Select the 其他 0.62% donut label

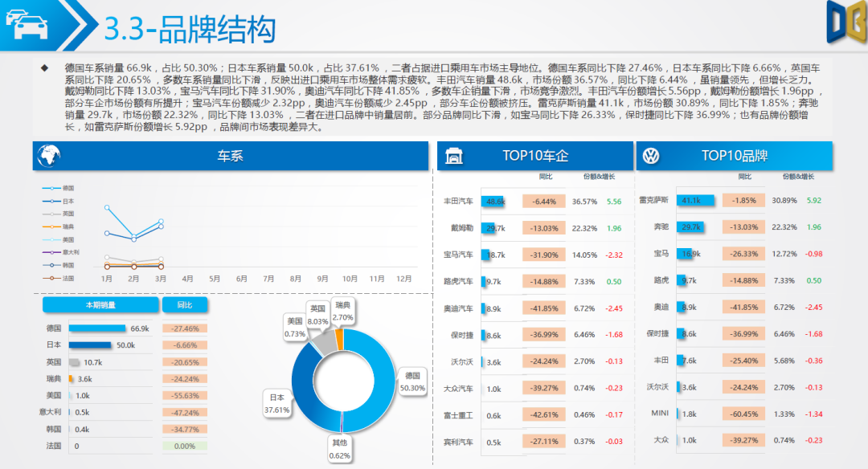(339, 449)
